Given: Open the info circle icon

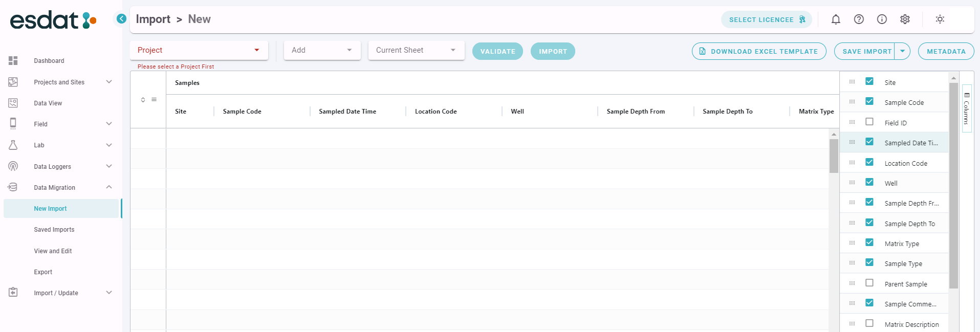Looking at the screenshot, I should [x=882, y=19].
